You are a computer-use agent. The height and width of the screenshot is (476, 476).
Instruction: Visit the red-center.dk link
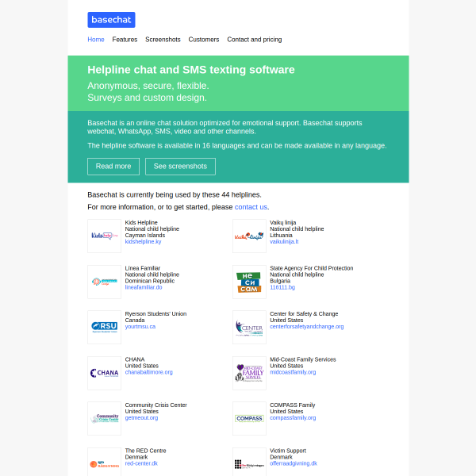[141, 463]
